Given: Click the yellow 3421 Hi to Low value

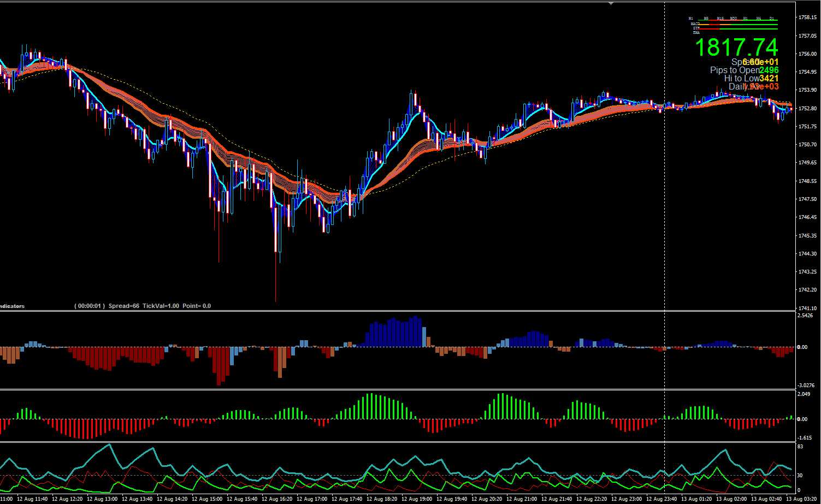Looking at the screenshot, I should point(769,79).
